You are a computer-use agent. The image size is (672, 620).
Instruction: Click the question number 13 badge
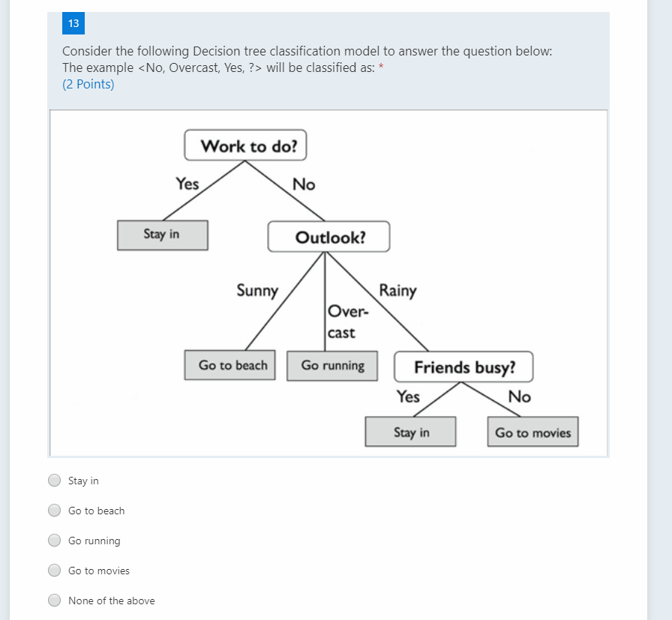pyautogui.click(x=73, y=23)
